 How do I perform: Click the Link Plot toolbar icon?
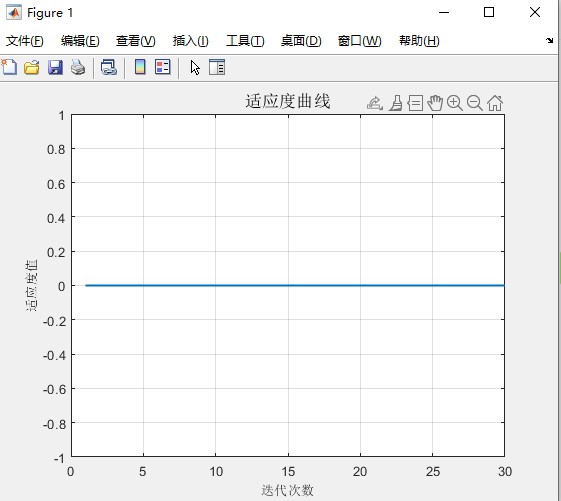point(109,67)
